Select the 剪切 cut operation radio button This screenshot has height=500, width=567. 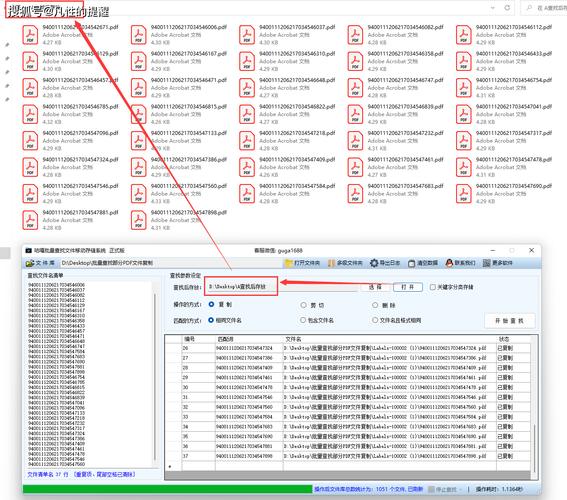click(x=304, y=305)
